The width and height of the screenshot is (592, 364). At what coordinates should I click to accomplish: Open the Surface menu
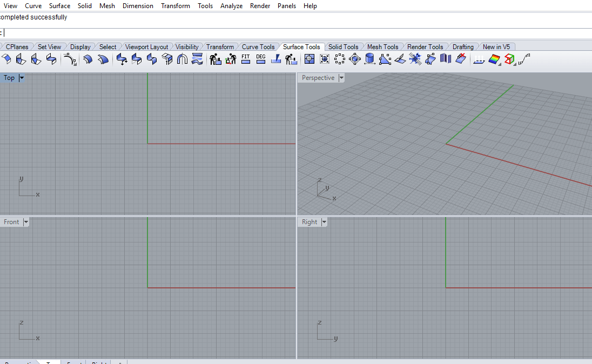pyautogui.click(x=59, y=5)
